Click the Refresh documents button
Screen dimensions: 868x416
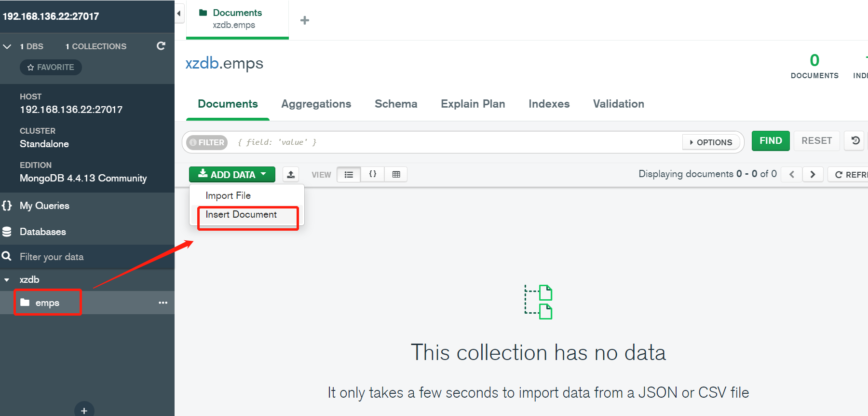coord(850,174)
